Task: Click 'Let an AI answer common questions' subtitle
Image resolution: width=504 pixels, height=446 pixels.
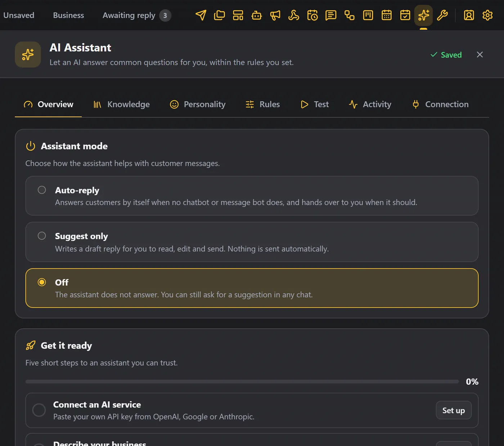Action: tap(171, 62)
